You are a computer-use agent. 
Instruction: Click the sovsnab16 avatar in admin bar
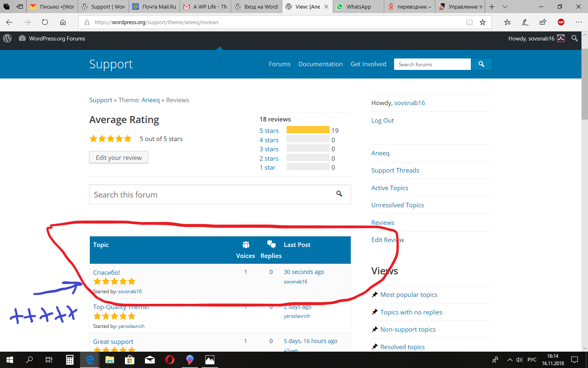[x=561, y=38]
